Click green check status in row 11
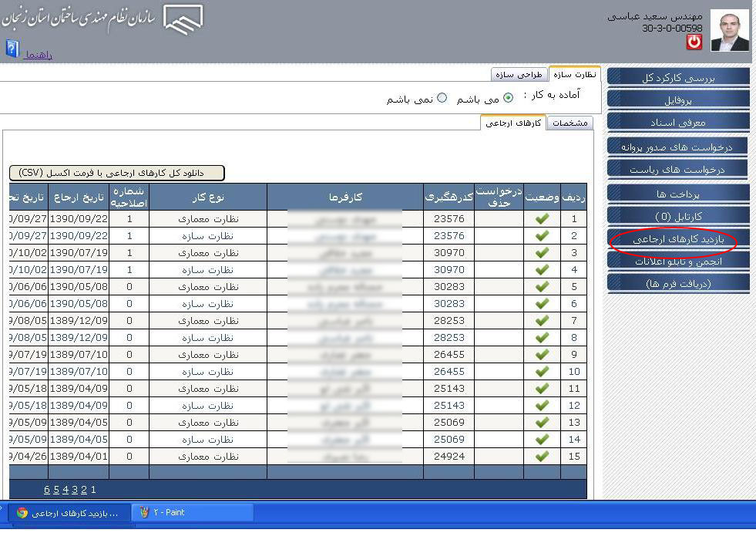The height and width of the screenshot is (533, 756). pyautogui.click(x=542, y=388)
